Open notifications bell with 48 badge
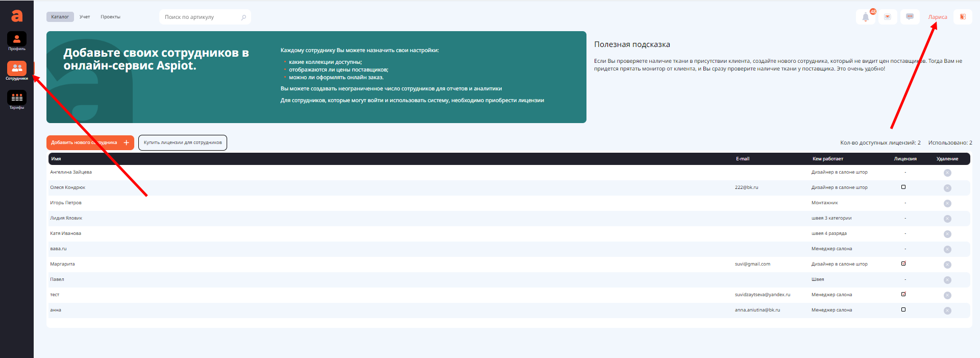Viewport: 980px width, 358px height. pyautogui.click(x=866, y=17)
